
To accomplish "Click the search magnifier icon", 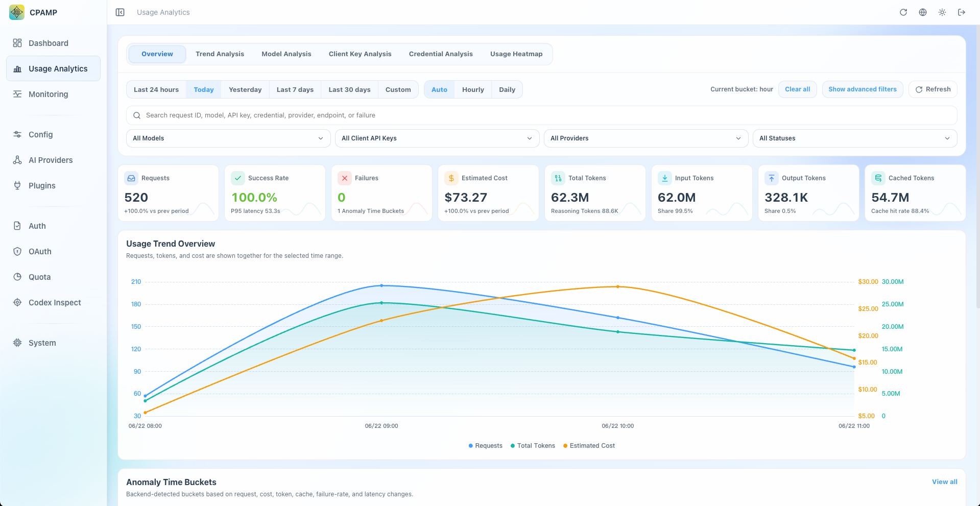I will tap(137, 115).
